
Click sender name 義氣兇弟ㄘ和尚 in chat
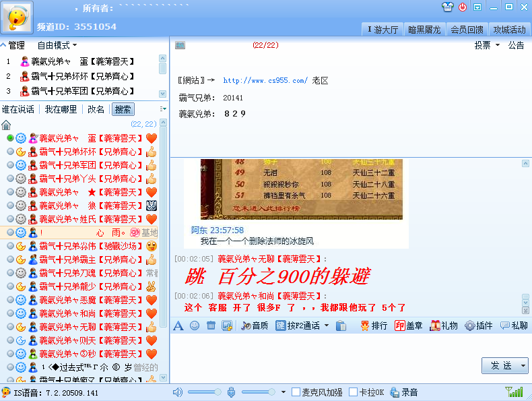coord(270,296)
